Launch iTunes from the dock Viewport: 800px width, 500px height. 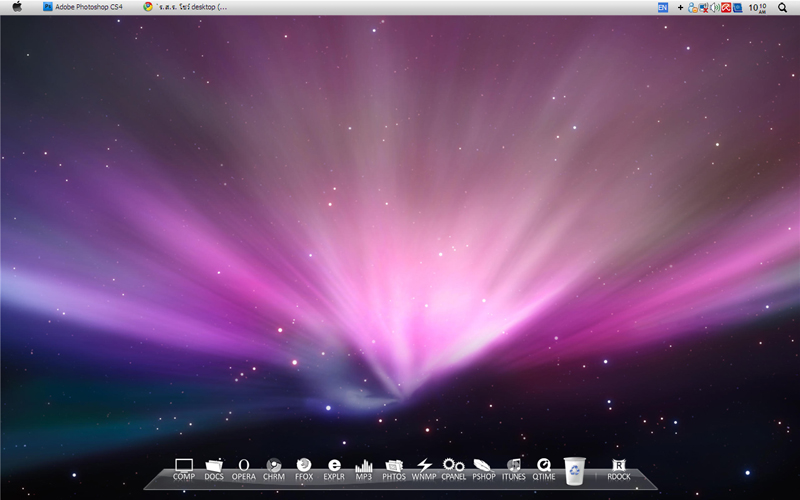(514, 469)
